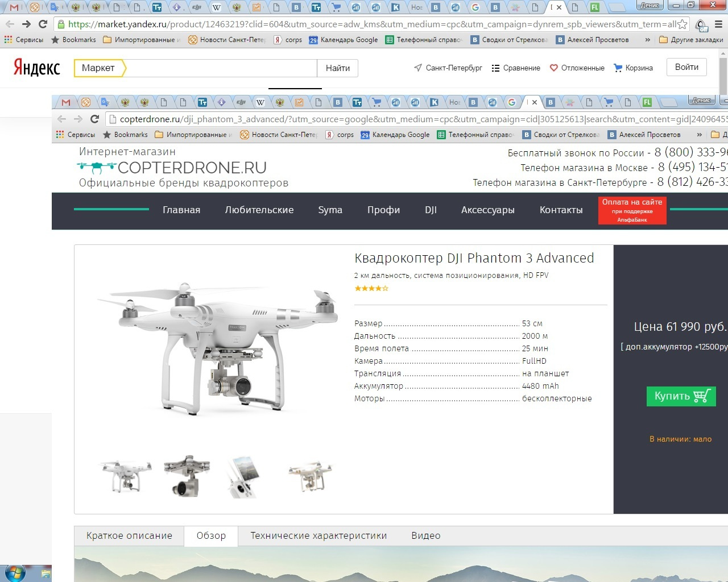The image size is (728, 582).
Task: Click the orange star rating
Action: pos(371,288)
